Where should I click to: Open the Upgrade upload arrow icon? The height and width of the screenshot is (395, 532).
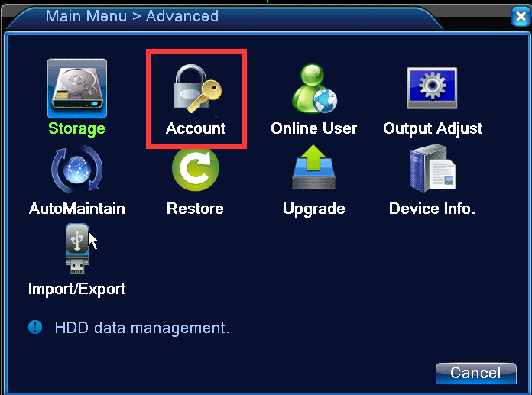tap(313, 167)
